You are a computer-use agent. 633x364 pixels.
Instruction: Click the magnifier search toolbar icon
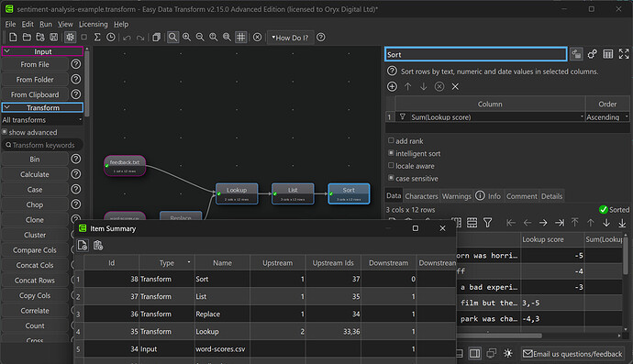pos(172,38)
